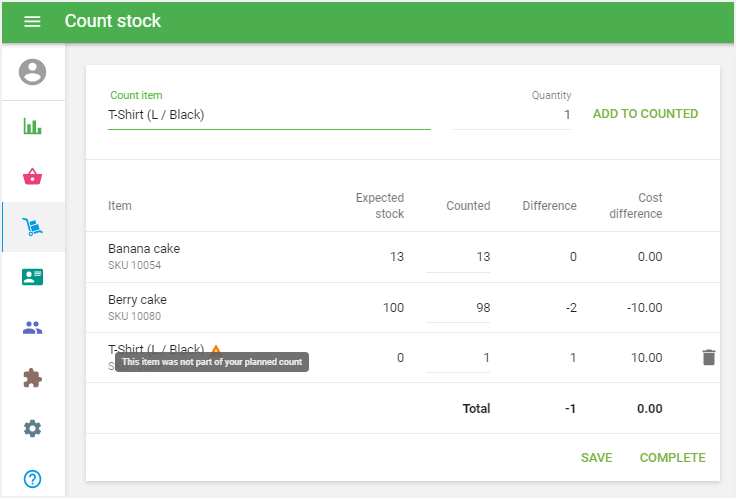Focus the Count item search field

coord(268,115)
